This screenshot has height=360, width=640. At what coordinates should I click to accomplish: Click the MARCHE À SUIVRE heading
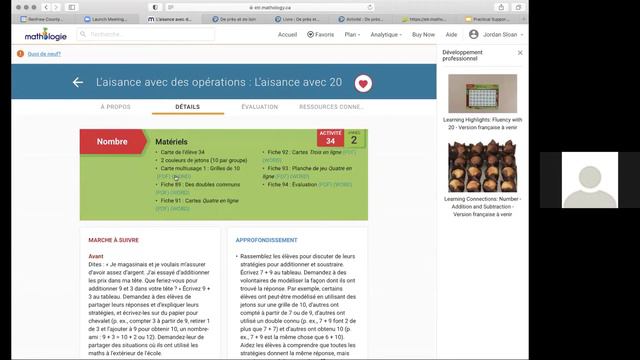pos(113,240)
